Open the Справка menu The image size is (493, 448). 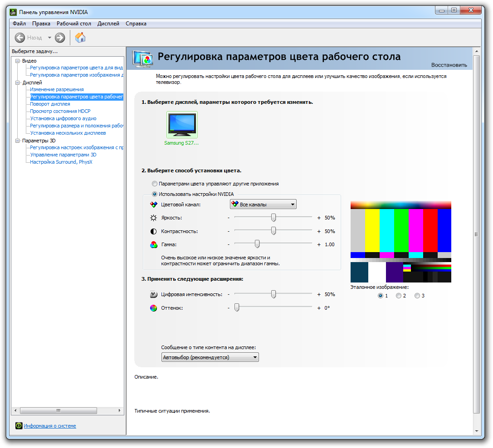click(136, 24)
